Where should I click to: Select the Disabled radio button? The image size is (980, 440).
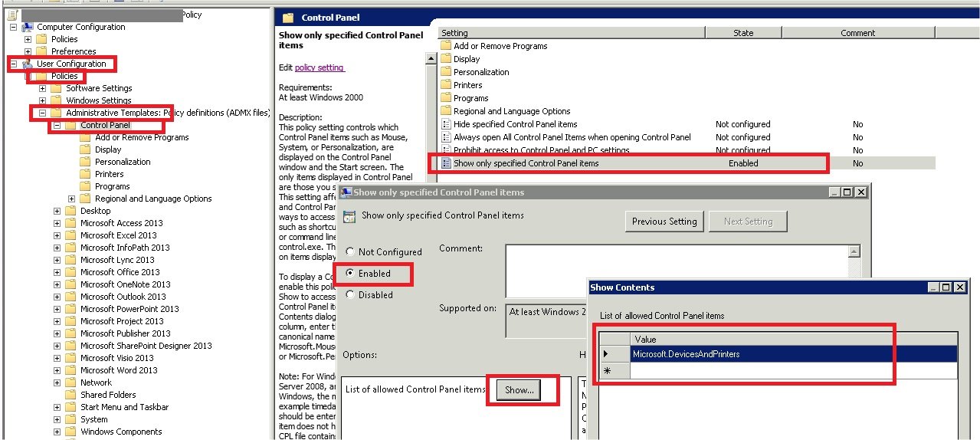tap(350, 295)
